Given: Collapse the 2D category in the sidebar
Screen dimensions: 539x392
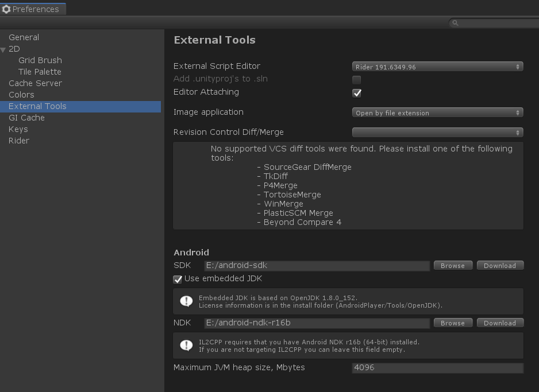Looking at the screenshot, I should tap(5, 49).
